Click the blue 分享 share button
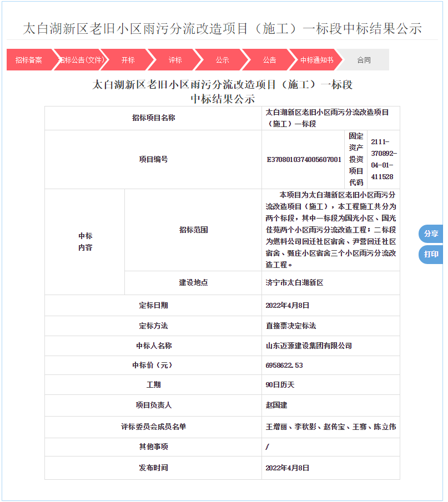The height and width of the screenshot is (502, 448). pyautogui.click(x=431, y=234)
